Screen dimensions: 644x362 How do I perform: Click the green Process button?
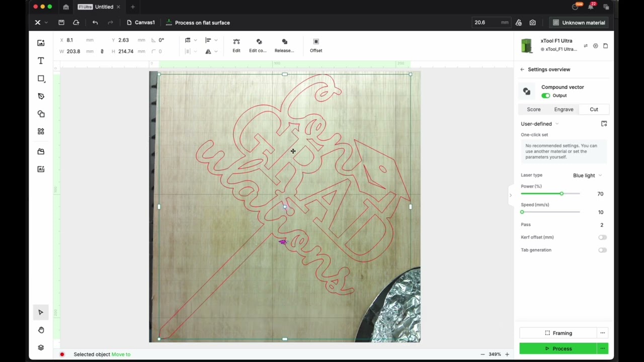click(558, 348)
